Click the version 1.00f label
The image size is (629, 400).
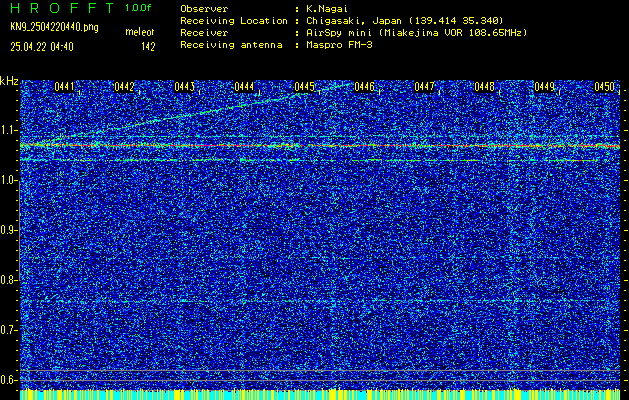click(x=138, y=8)
